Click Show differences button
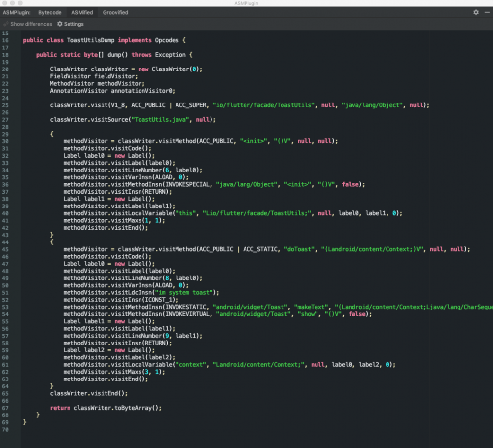The image size is (493, 448). (28, 24)
